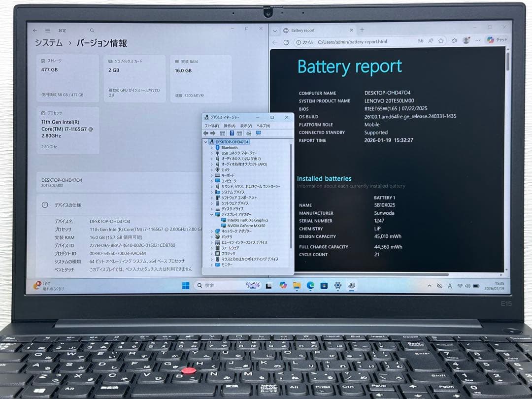Click the battery level indicator in system tray

[x=476, y=286]
